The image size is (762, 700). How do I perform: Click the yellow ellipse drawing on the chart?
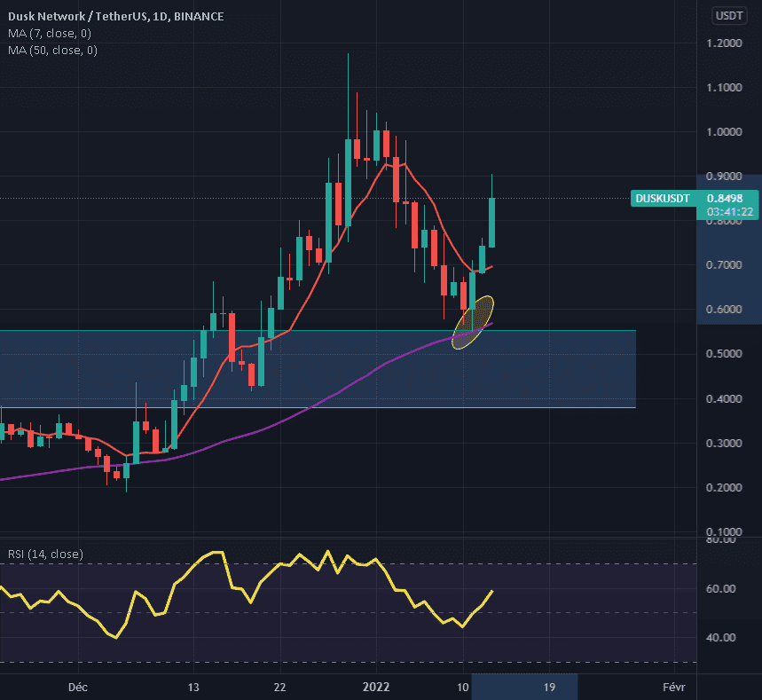coord(472,322)
